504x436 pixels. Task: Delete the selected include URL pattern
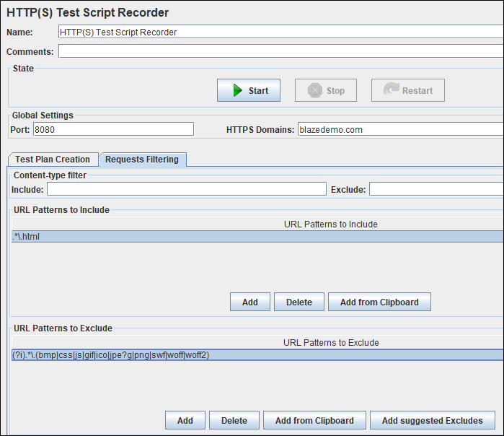tap(299, 302)
